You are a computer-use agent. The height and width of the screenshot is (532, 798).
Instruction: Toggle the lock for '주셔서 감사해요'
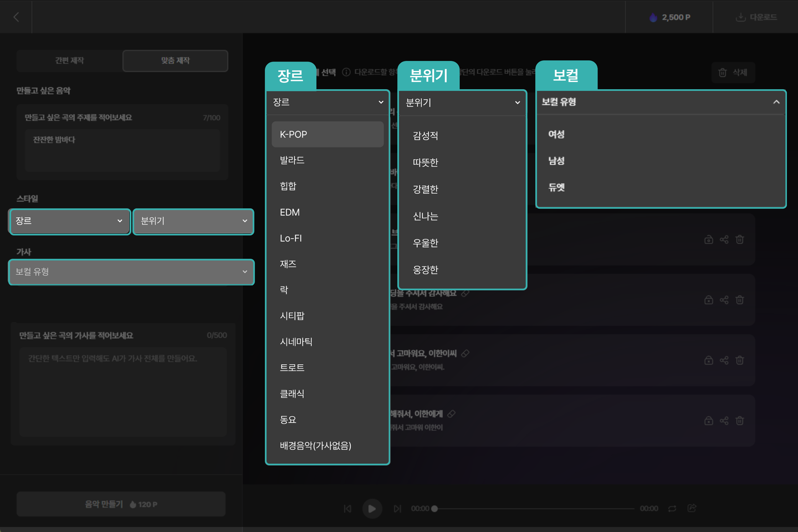tap(709, 300)
